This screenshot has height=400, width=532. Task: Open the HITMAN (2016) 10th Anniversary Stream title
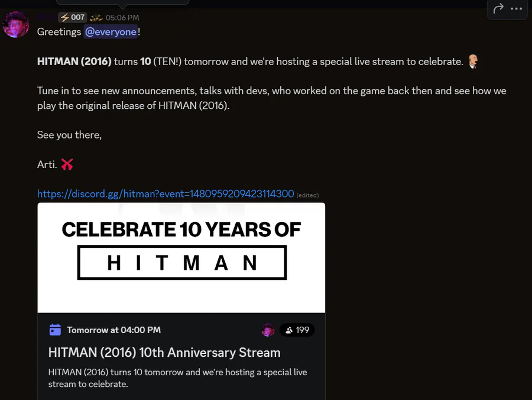[x=164, y=353]
